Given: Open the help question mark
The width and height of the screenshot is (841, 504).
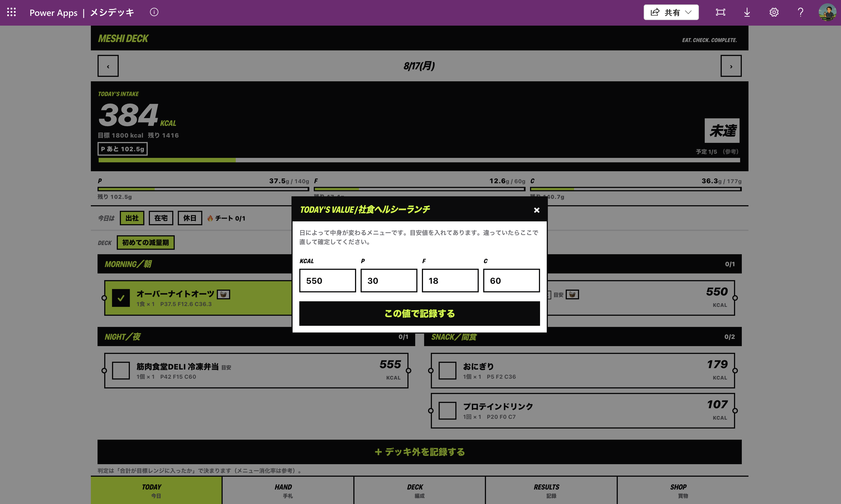Looking at the screenshot, I should (801, 12).
